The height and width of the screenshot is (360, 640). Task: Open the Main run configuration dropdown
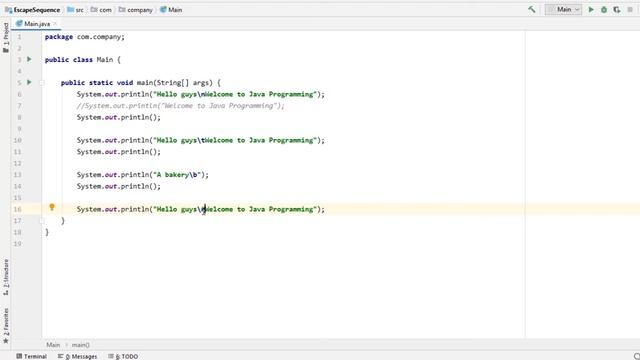[563, 9]
